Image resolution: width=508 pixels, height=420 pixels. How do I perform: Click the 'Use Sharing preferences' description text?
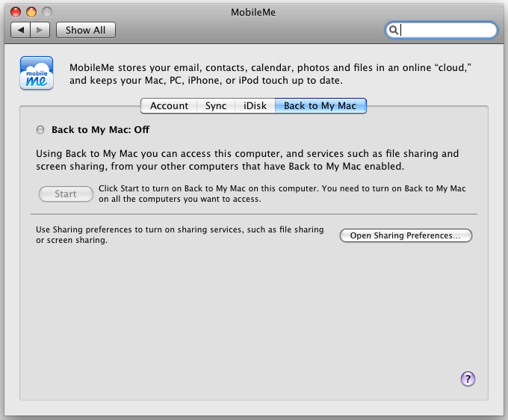[x=180, y=235]
